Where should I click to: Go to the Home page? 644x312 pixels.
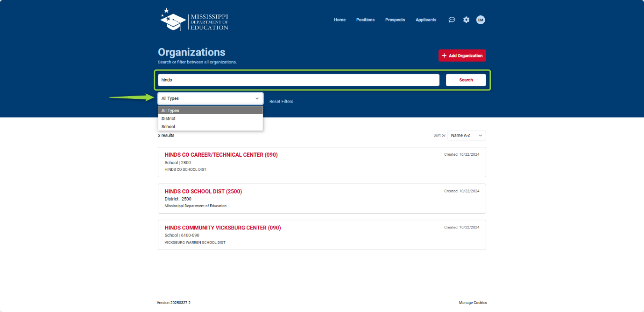coord(340,20)
